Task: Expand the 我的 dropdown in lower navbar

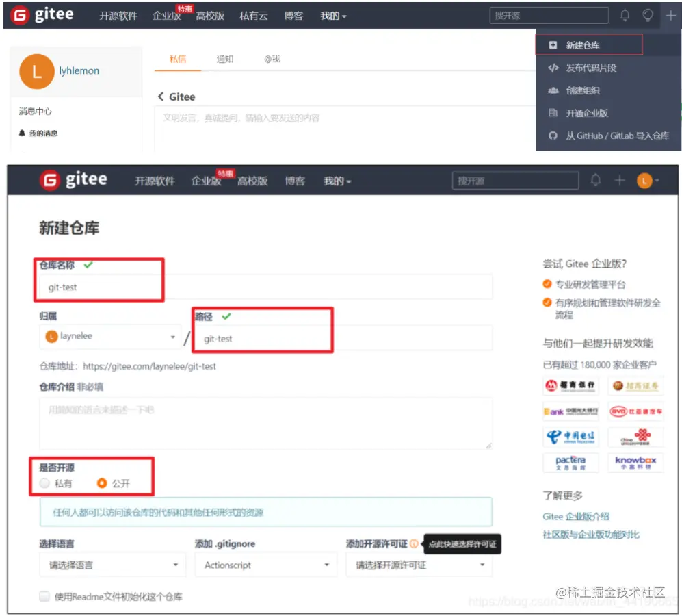Action: 337,181
